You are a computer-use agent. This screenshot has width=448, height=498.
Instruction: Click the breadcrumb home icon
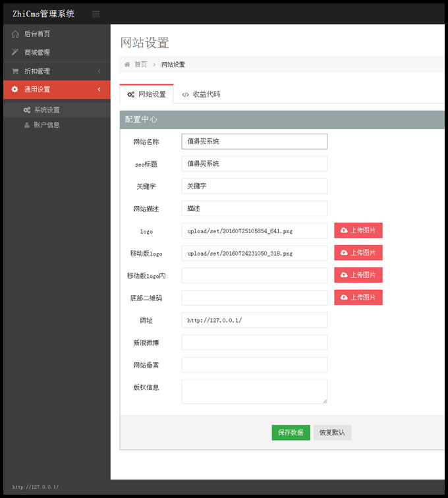click(127, 65)
